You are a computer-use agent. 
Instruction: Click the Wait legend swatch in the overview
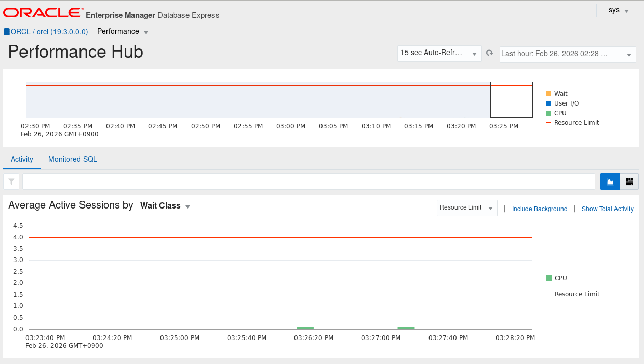tap(548, 94)
